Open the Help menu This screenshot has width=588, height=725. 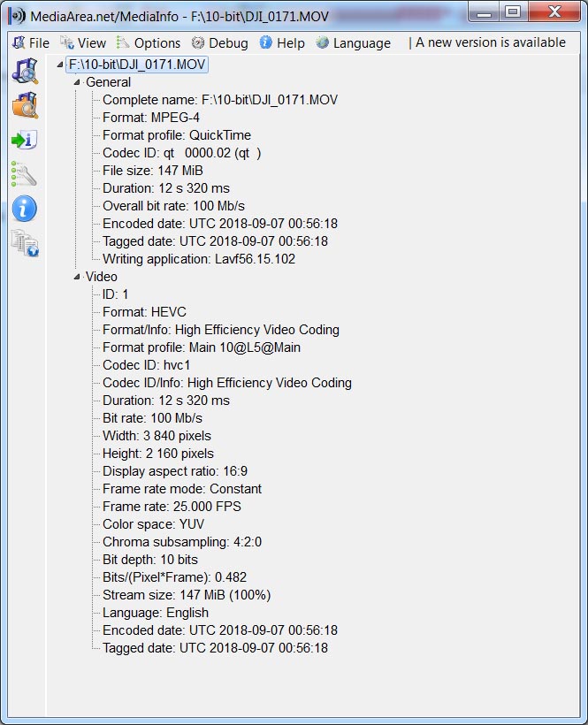[x=282, y=43]
